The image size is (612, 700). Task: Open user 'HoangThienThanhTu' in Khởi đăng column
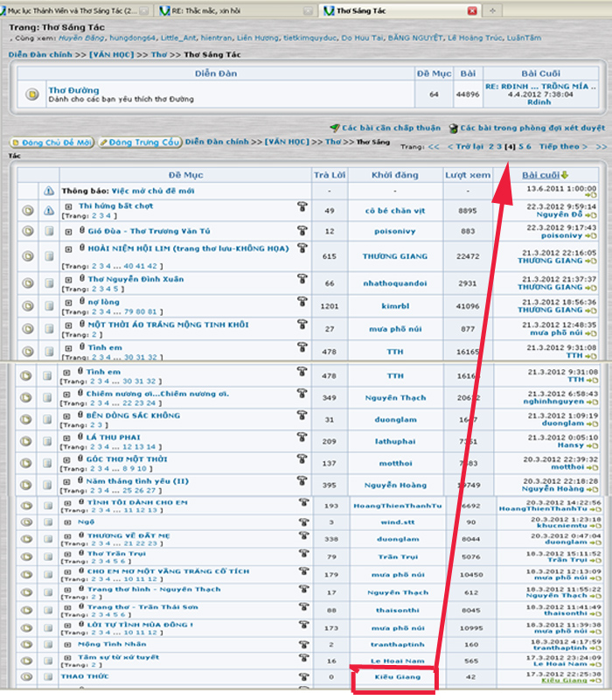click(x=398, y=506)
